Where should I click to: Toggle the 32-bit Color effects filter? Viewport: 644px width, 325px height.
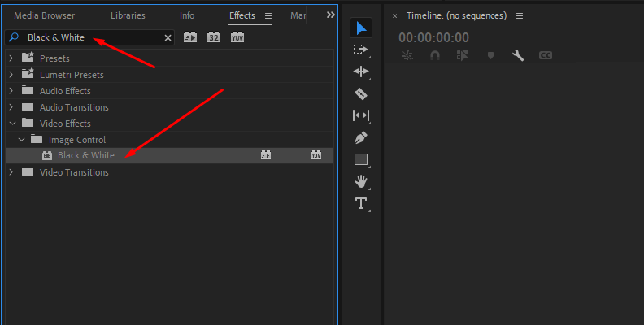click(214, 37)
